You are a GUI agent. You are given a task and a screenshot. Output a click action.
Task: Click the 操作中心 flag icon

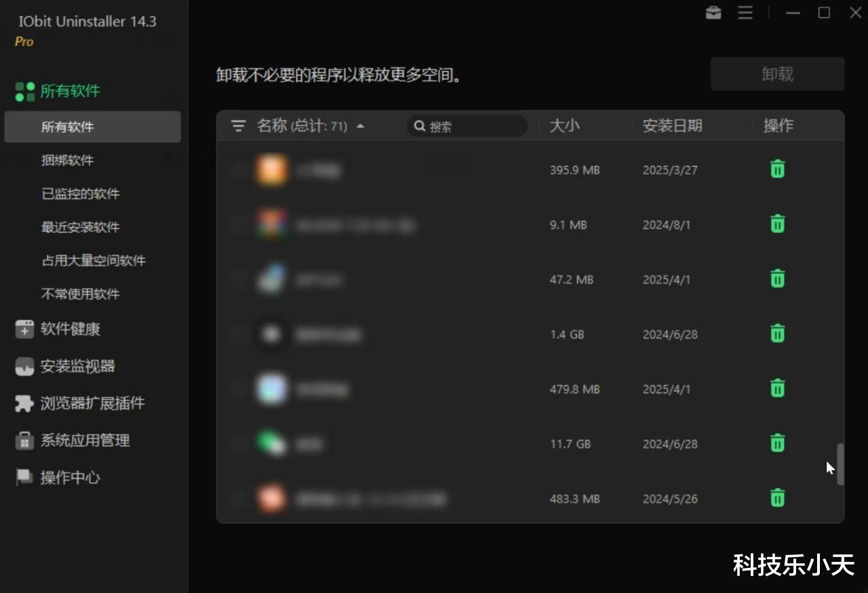coord(24,478)
